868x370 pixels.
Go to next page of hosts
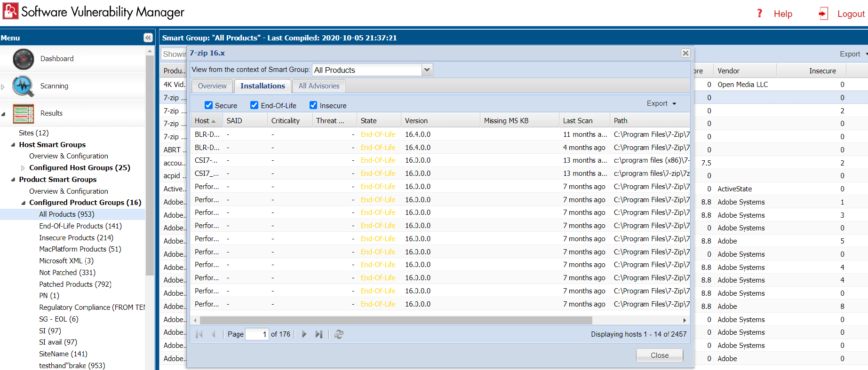pos(304,334)
